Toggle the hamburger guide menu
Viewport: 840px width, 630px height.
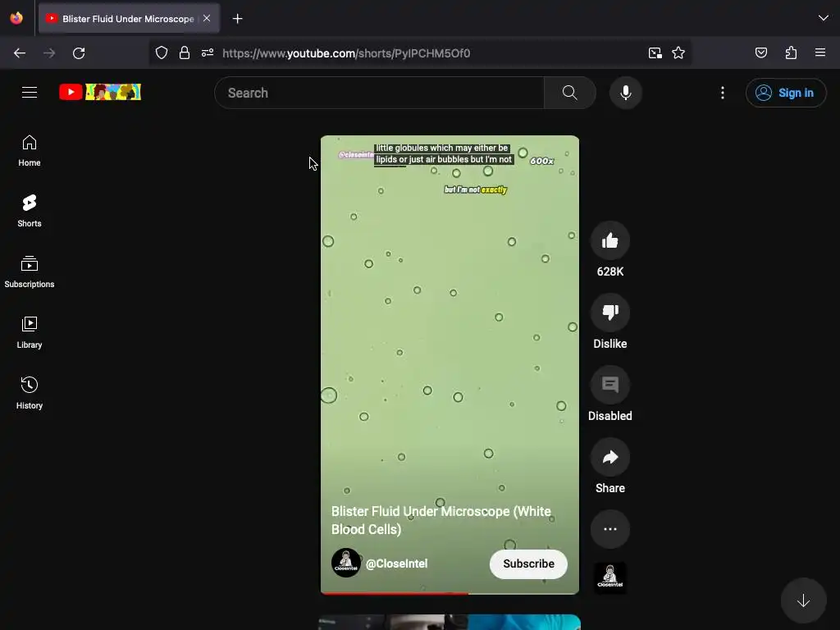[x=30, y=92]
